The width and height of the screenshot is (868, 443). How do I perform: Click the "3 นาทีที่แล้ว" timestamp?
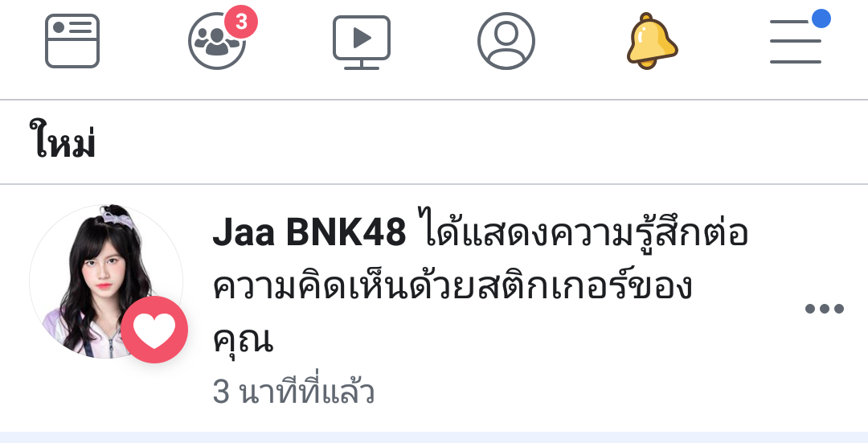pos(293,392)
